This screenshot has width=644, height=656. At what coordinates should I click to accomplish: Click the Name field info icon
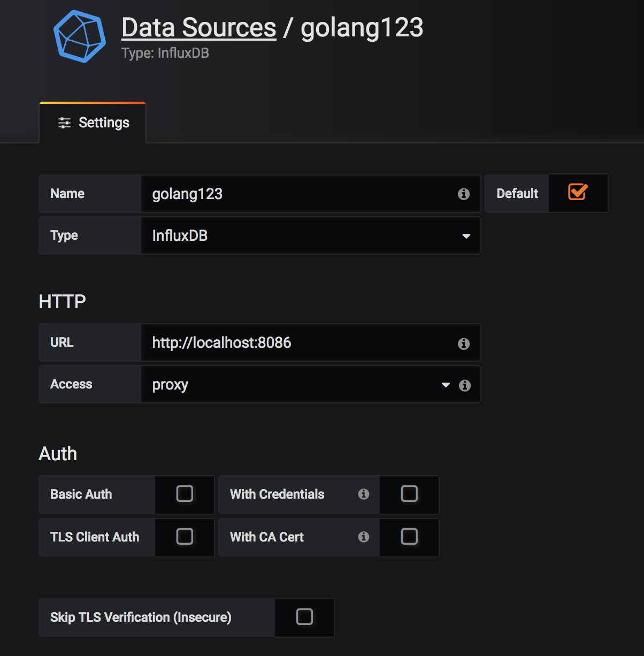[464, 194]
